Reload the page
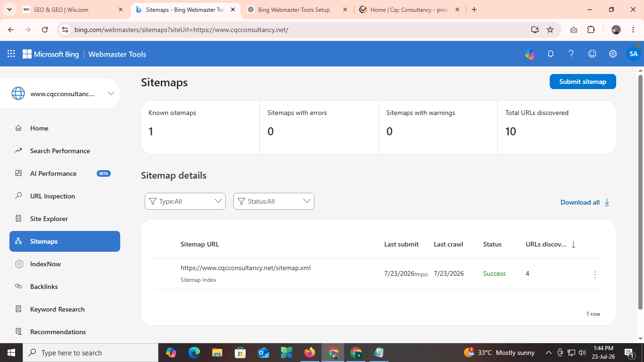Image resolution: width=644 pixels, height=362 pixels. pyautogui.click(x=45, y=30)
